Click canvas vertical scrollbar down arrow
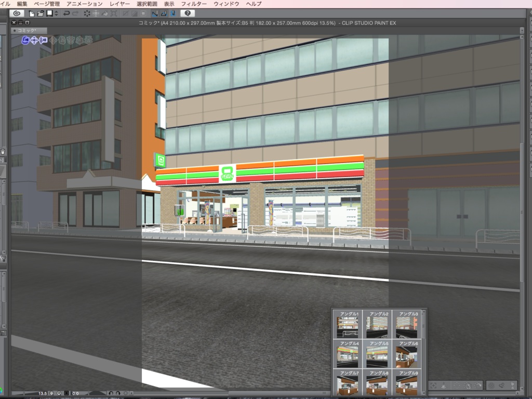Screen dimensions: 532x399 pos(522,388)
